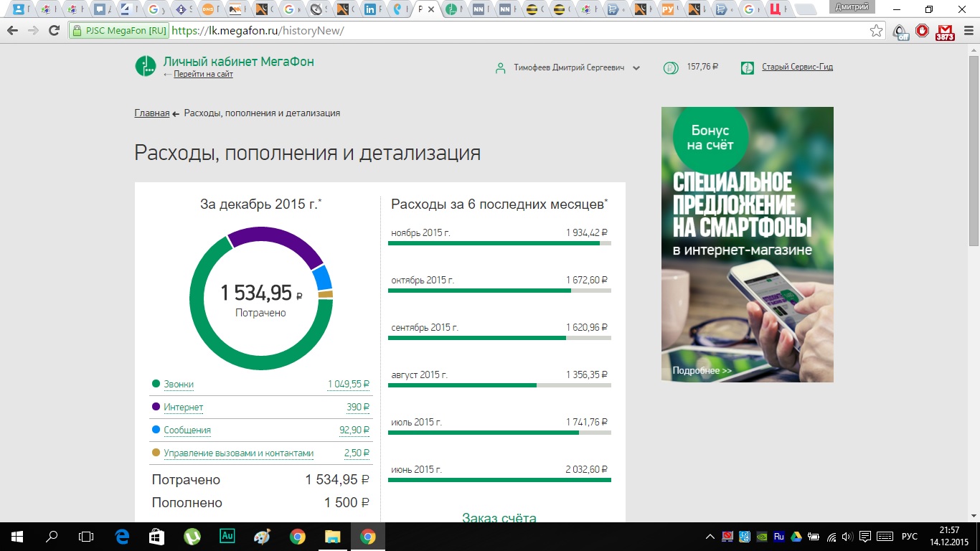
Task: Open the Gmail extension icon
Action: coord(945,32)
